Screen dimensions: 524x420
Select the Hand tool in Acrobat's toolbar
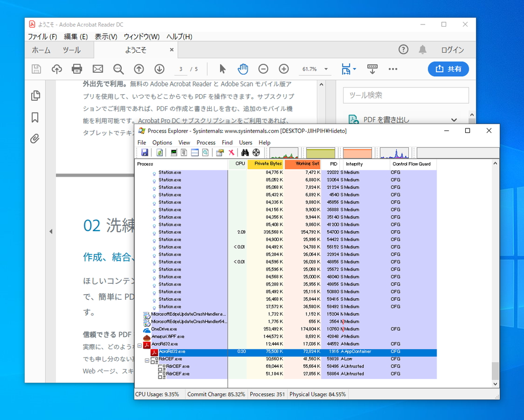click(243, 69)
